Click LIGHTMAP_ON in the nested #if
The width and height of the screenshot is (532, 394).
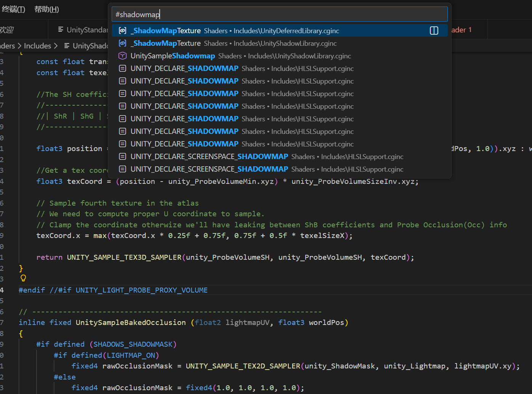coord(131,355)
